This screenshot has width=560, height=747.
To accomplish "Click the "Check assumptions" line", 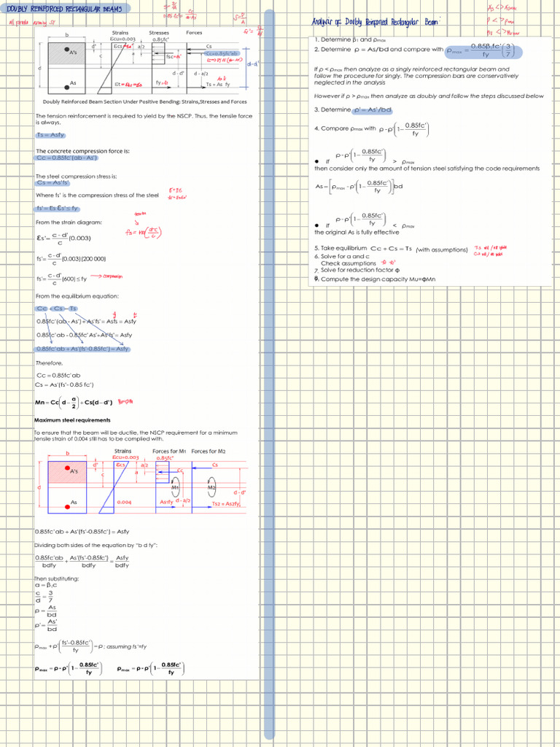I will tap(348, 263).
